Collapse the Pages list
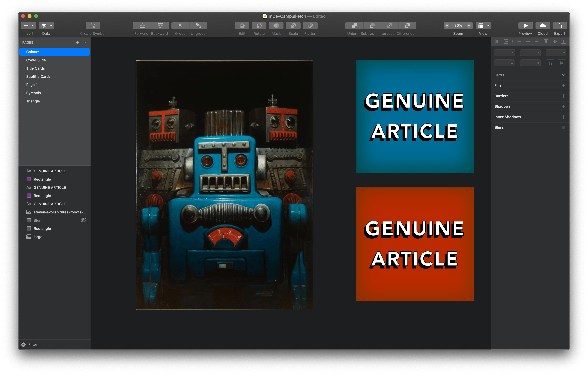Viewport: 588px width, 374px height. (x=85, y=43)
